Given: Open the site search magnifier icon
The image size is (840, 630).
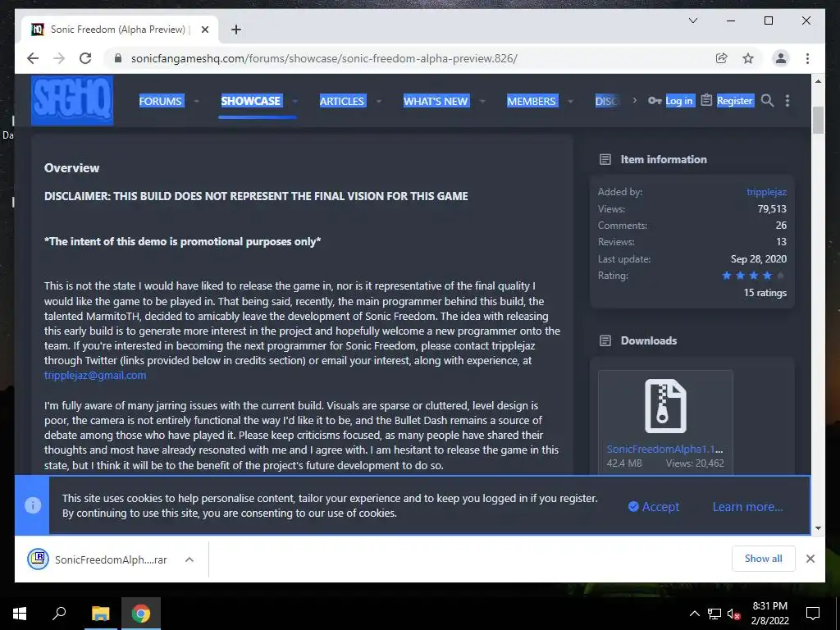Looking at the screenshot, I should click(767, 101).
